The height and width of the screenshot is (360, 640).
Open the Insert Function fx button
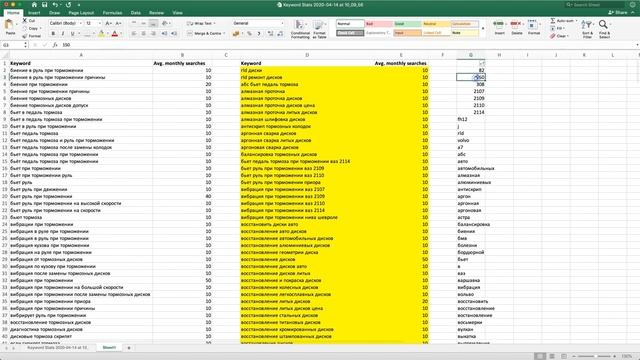[x=55, y=45]
